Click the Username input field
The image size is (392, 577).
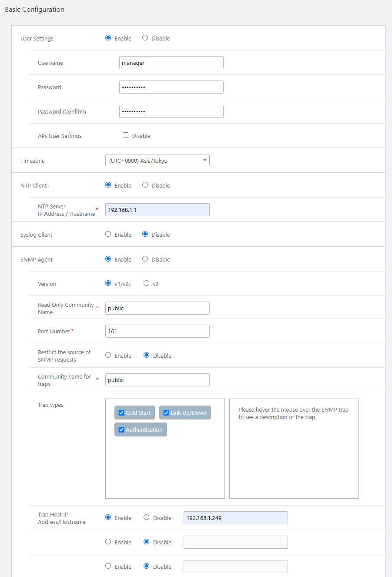pos(171,63)
